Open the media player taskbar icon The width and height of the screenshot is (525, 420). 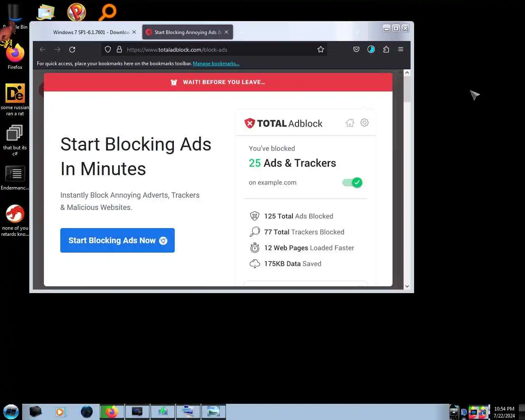61,411
